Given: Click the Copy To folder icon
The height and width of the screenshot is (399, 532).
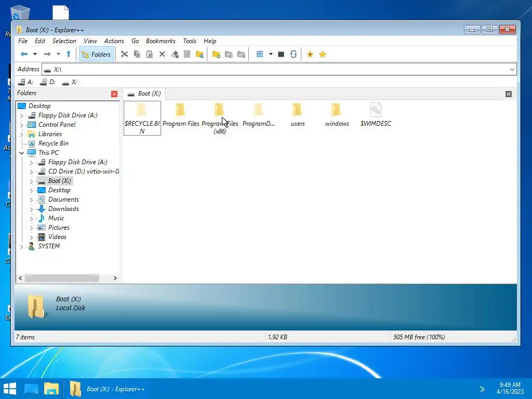Looking at the screenshot, I should pyautogui.click(x=229, y=54).
